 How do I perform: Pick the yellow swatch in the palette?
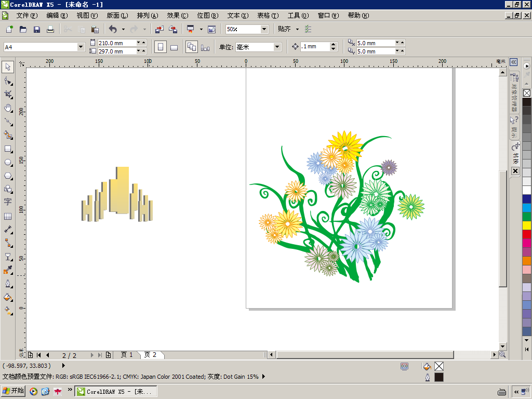pos(527,225)
